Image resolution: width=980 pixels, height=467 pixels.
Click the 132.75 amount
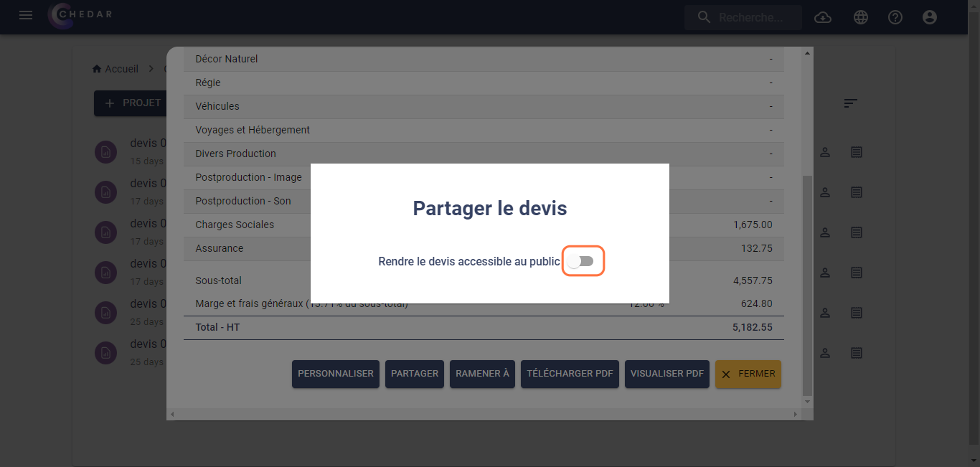coord(757,248)
